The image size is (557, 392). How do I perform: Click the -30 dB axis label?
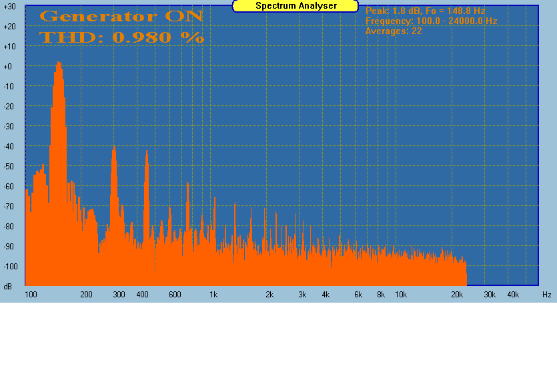9,127
